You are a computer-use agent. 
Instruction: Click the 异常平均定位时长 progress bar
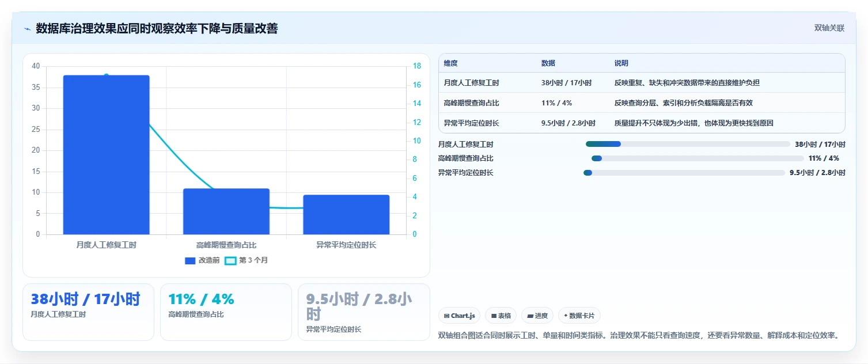[684, 173]
